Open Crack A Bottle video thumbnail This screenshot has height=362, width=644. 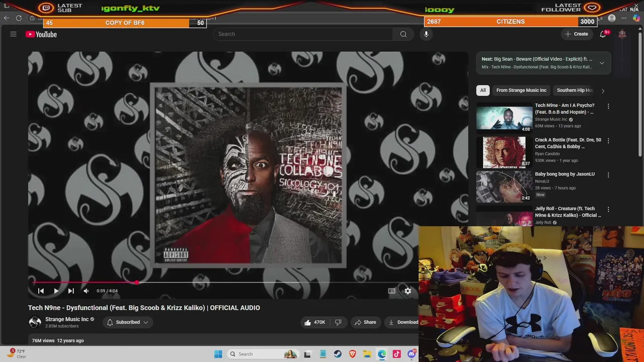504,152
